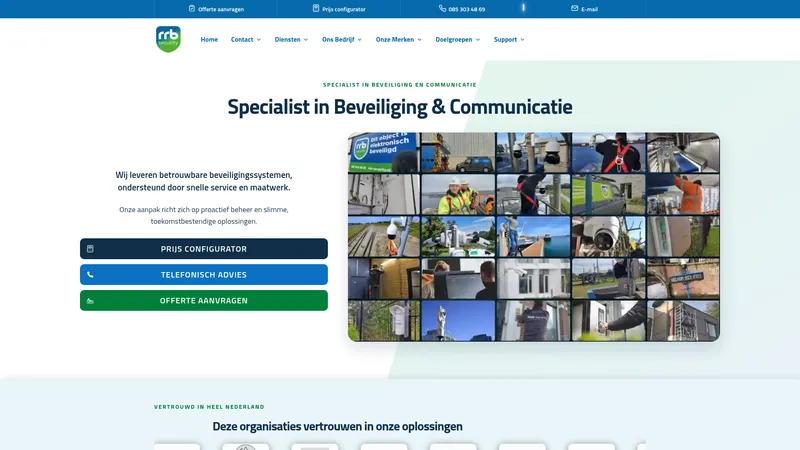Click the dark PRIJS CONFIGURATOR button
Screen dimensions: 800x450
coord(204,249)
